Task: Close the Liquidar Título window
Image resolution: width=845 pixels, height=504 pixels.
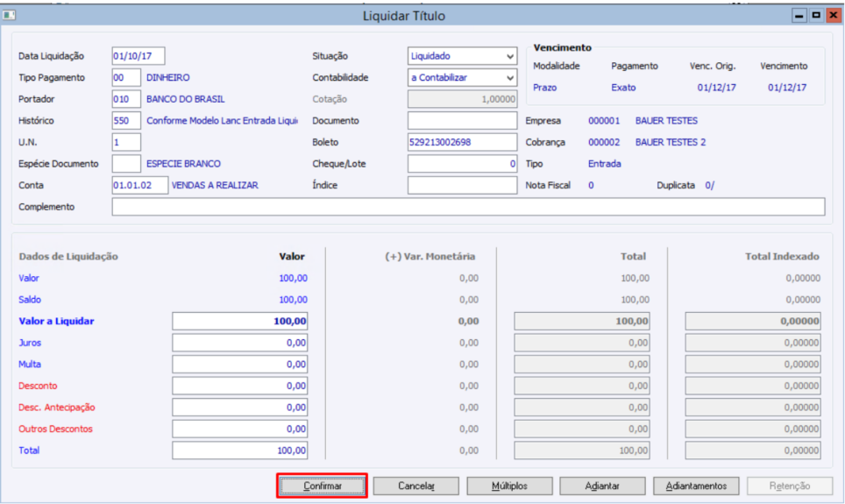Action: (x=833, y=15)
